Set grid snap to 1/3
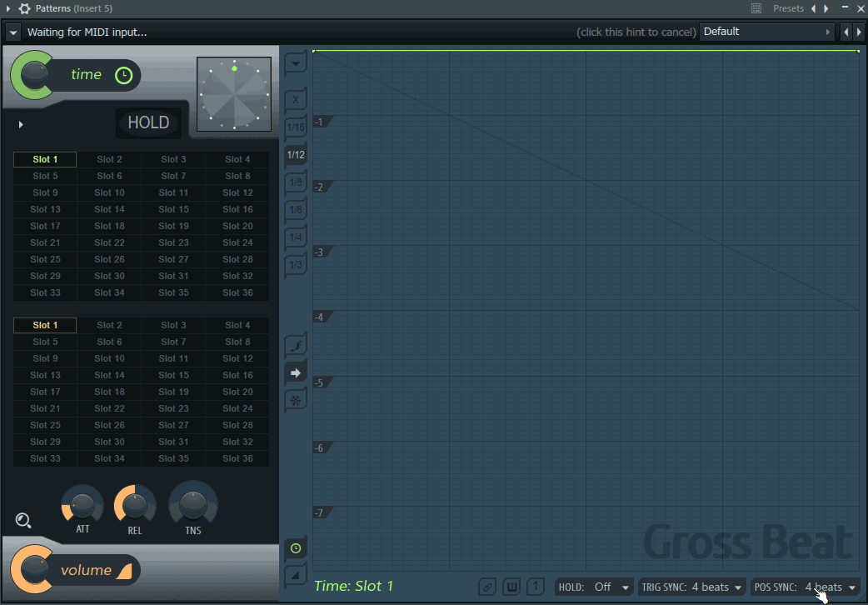The height and width of the screenshot is (605, 868). (296, 264)
